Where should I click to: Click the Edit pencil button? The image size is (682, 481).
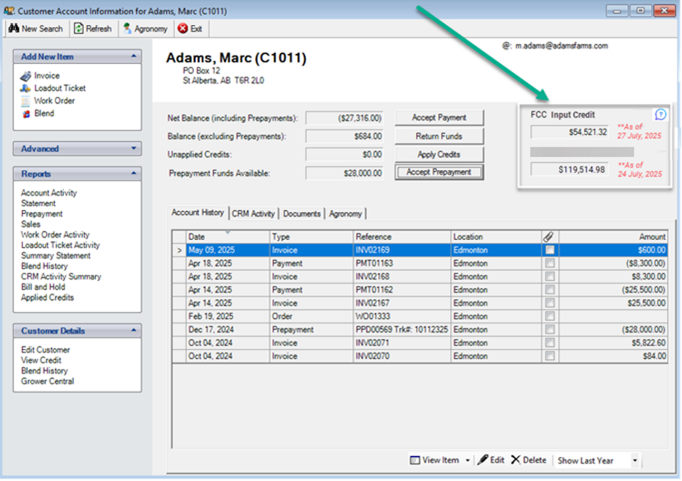tap(491, 460)
